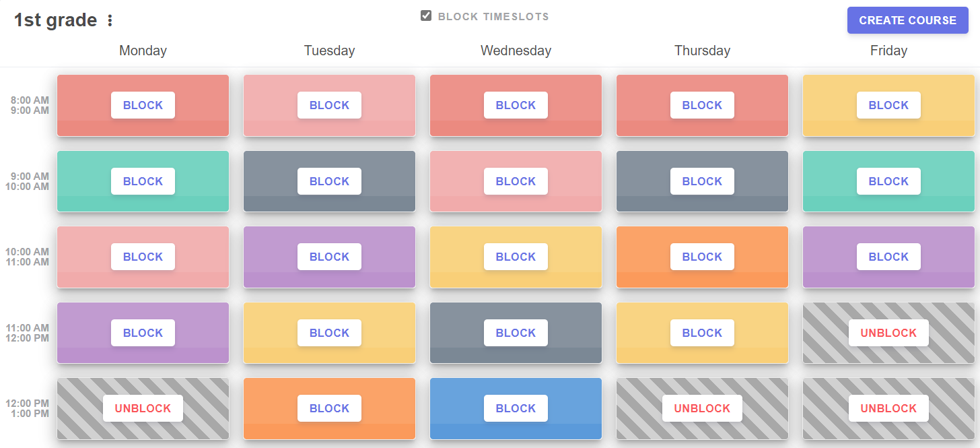Uncheck the Block Timeslots checkbox
The width and height of the screenshot is (980, 448).
click(x=426, y=16)
